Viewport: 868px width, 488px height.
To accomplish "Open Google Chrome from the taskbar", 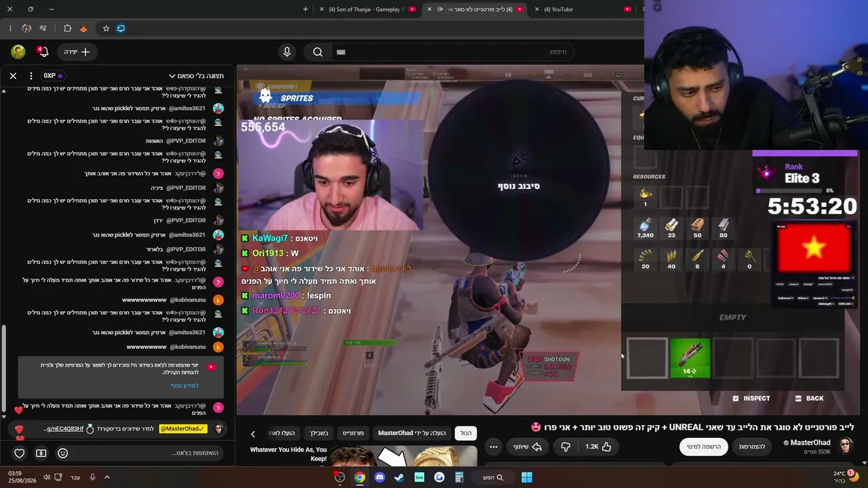I will [x=359, y=477].
